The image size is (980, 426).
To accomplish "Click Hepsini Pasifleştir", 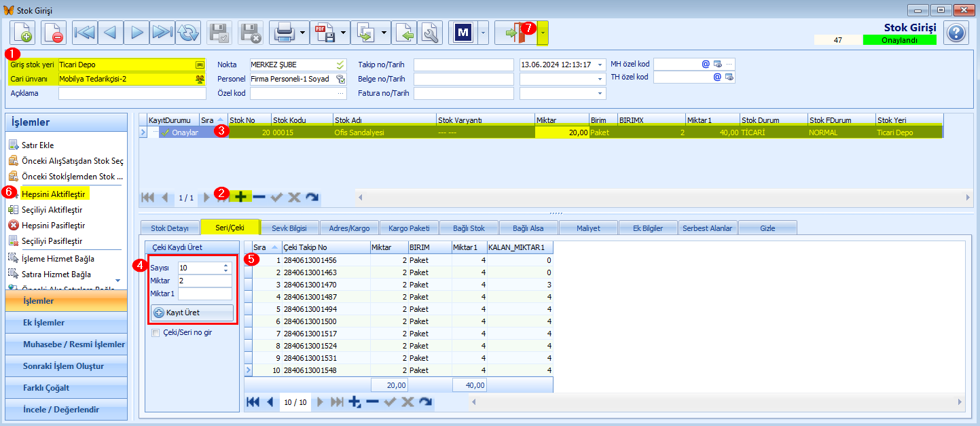I will (54, 225).
